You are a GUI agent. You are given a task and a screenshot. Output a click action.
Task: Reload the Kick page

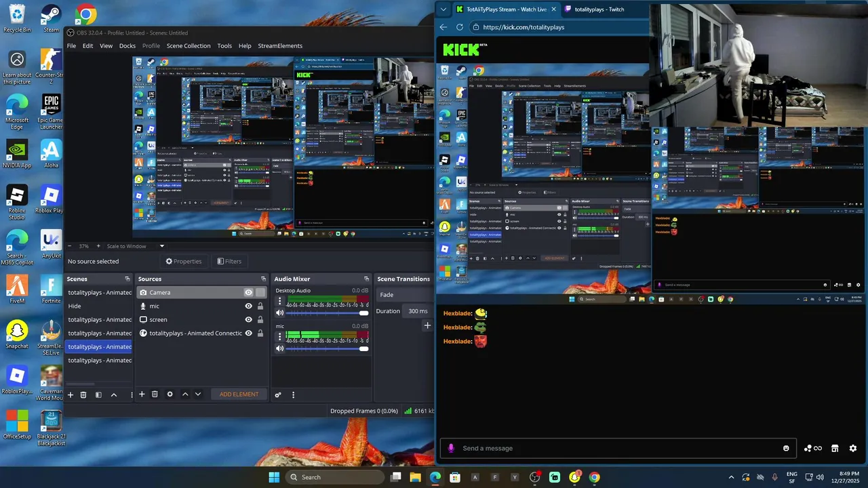[460, 27]
